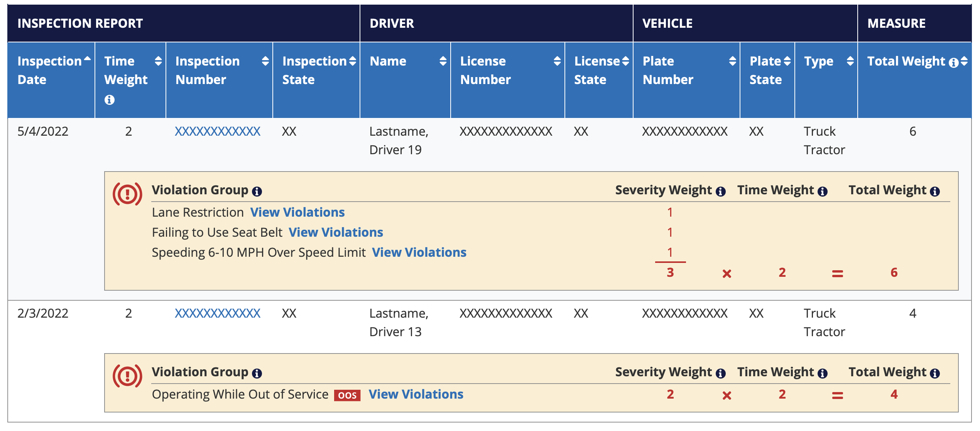
Task: Sort by License Number column arrows
Action: tap(557, 61)
